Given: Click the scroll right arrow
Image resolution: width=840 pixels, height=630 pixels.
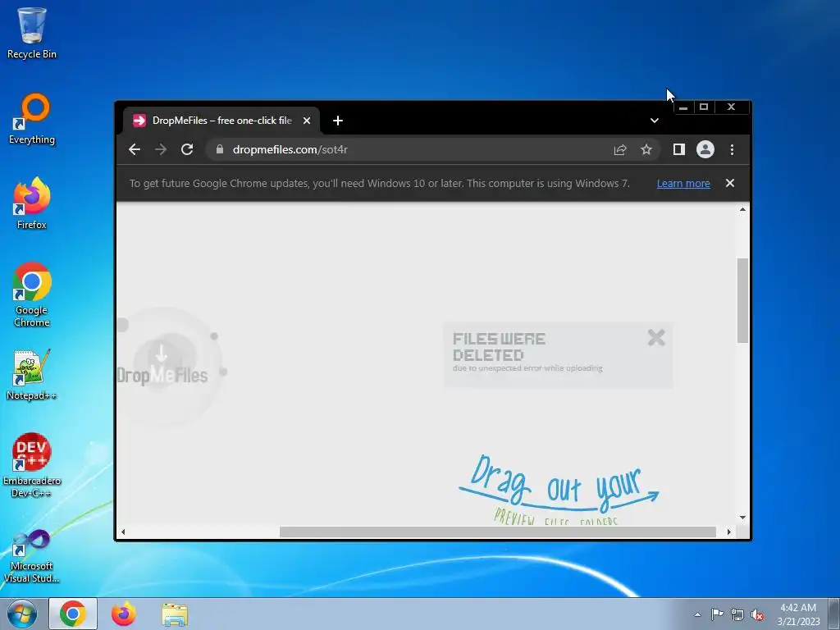Looking at the screenshot, I should pyautogui.click(x=729, y=532).
